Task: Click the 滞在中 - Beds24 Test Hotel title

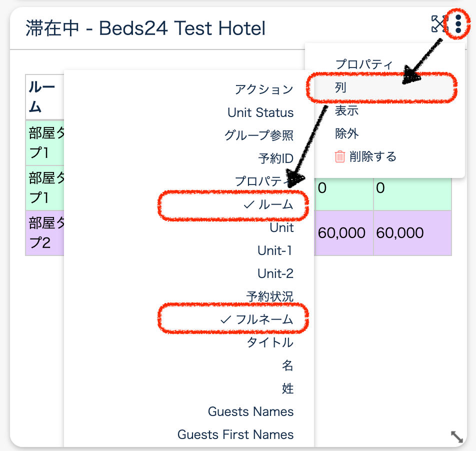Action: tap(145, 28)
